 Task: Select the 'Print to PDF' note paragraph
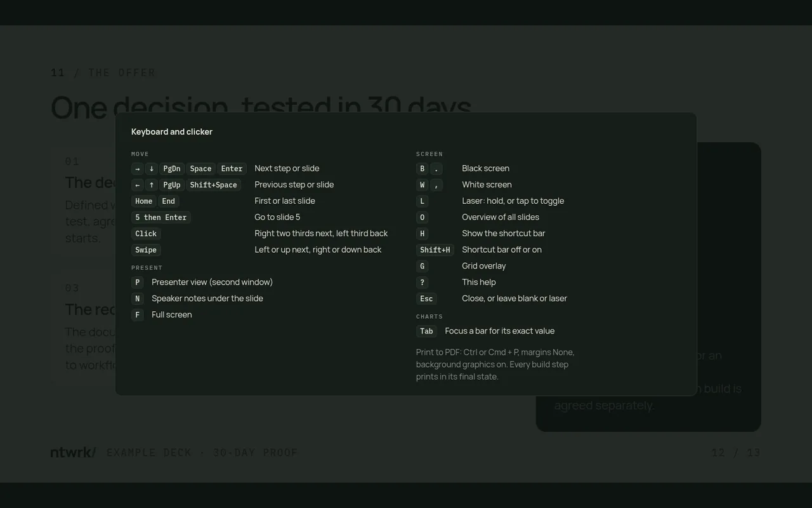(x=495, y=364)
